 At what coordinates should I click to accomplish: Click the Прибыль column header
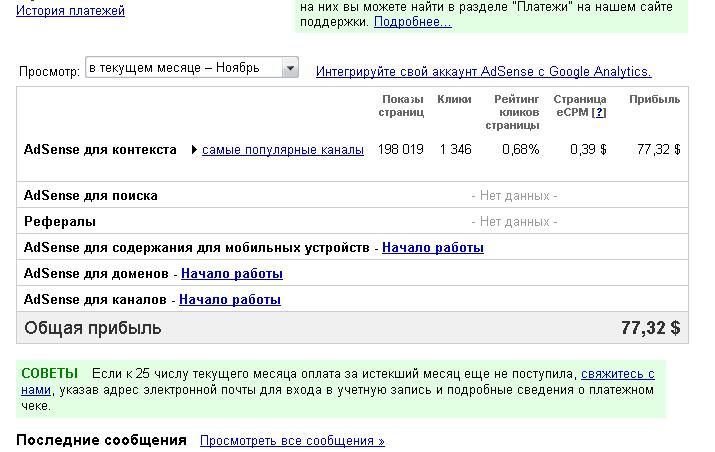[654, 99]
